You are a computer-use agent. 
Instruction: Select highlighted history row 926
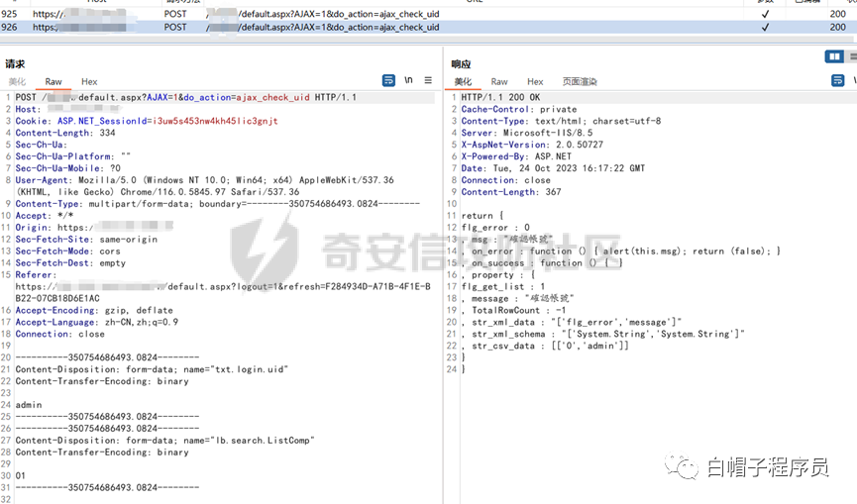(x=428, y=27)
